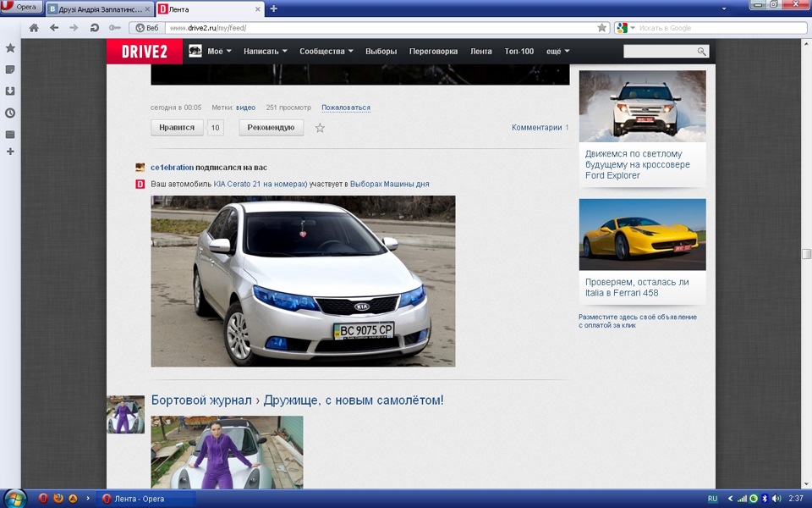Open the purple-suit woman post photo
Viewport: 812px width, 508px height.
[x=227, y=452]
